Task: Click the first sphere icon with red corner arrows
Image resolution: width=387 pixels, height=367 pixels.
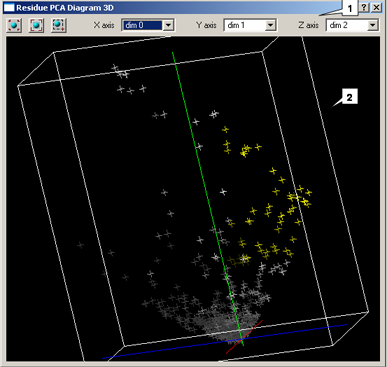Action: click(14, 25)
